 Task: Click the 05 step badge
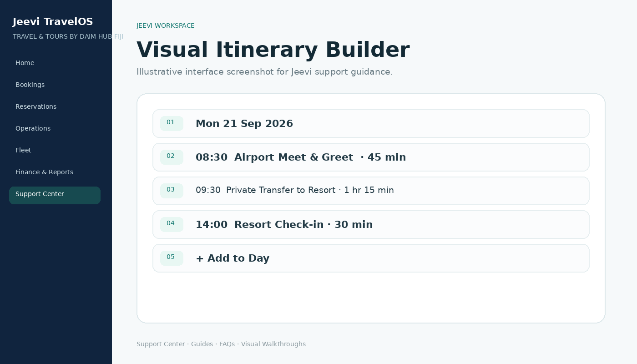click(x=172, y=258)
